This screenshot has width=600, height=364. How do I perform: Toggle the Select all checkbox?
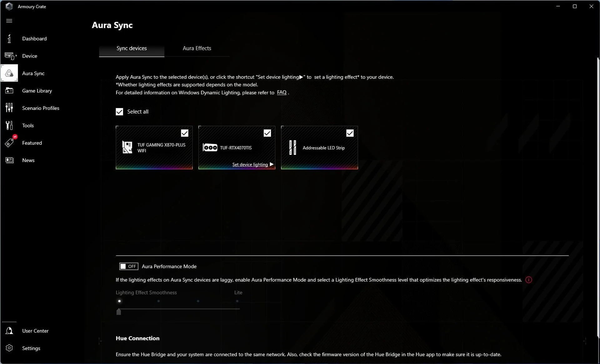pyautogui.click(x=119, y=112)
